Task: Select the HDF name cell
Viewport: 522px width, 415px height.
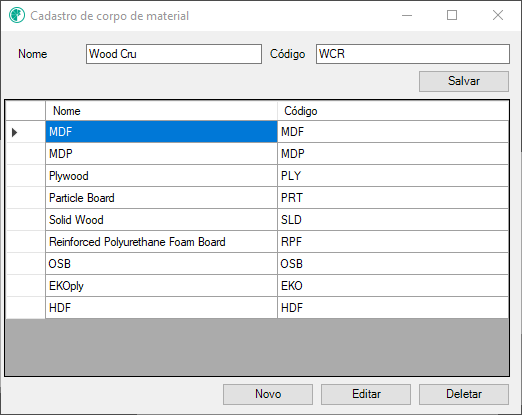Action: pyautogui.click(x=161, y=308)
